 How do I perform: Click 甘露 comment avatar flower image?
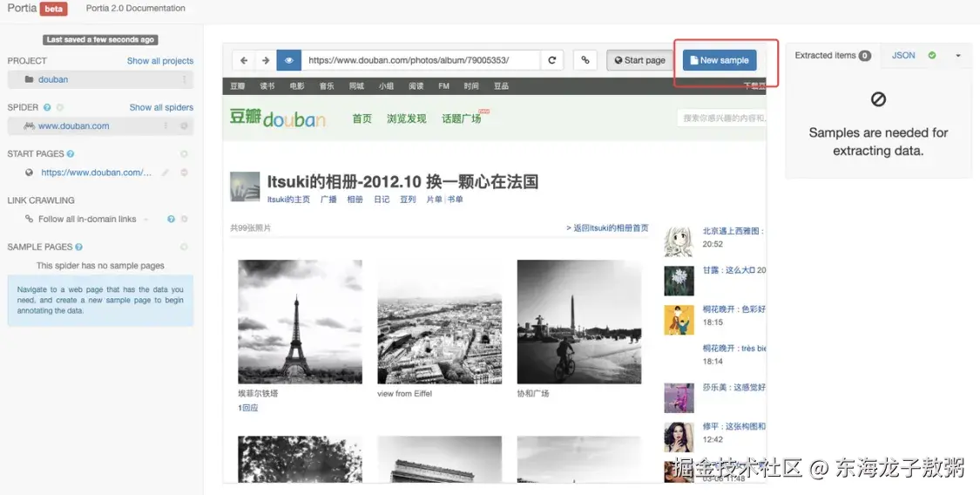[679, 281]
